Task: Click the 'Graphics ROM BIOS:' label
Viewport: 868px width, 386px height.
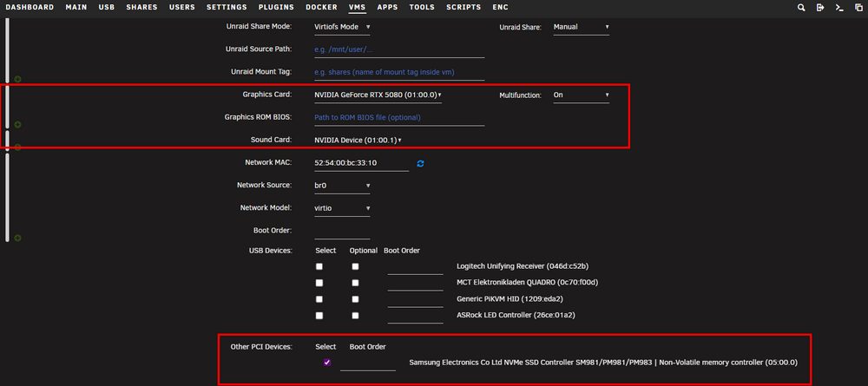Action: 259,118
